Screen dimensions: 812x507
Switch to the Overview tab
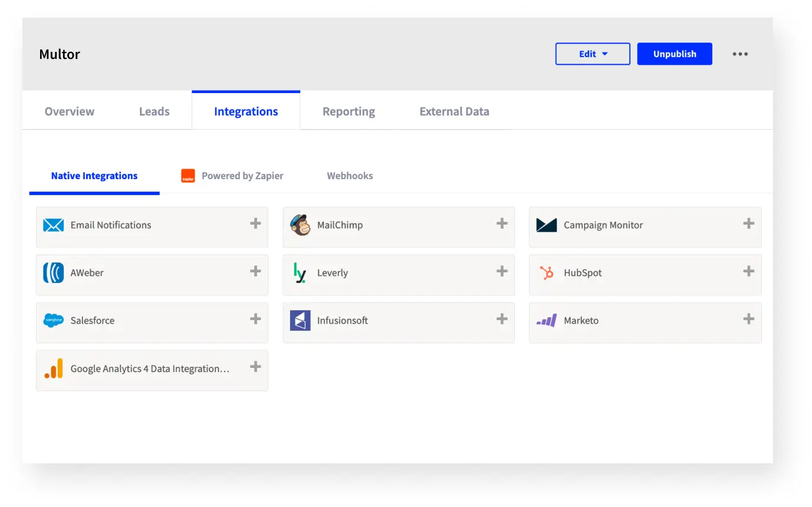pyautogui.click(x=70, y=111)
